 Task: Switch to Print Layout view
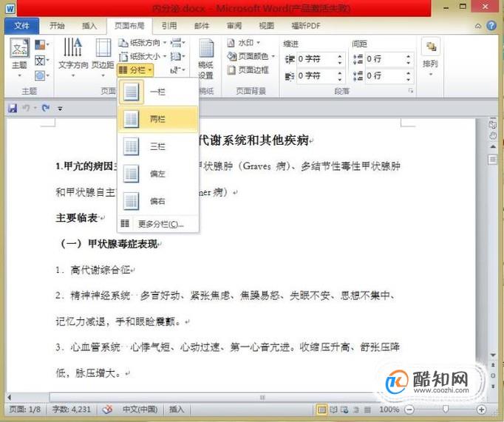[x=321, y=409]
